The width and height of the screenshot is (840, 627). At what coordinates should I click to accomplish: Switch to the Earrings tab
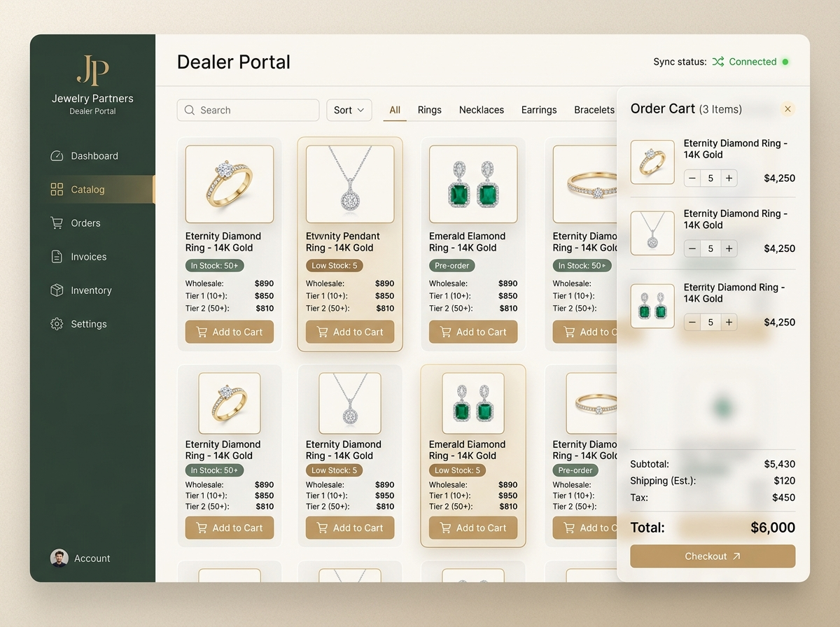pos(539,110)
